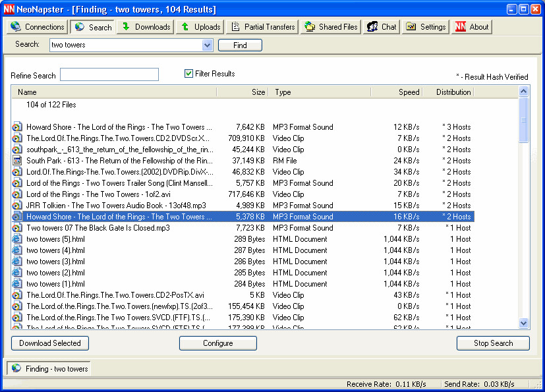The image size is (545, 392).
Task: Click the icon of JRR Tolkien Audio Book mp3
Action: coord(17,206)
